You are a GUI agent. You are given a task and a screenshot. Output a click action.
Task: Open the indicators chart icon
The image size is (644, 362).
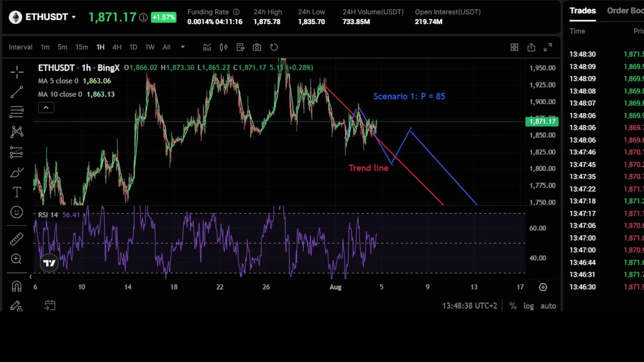point(207,47)
